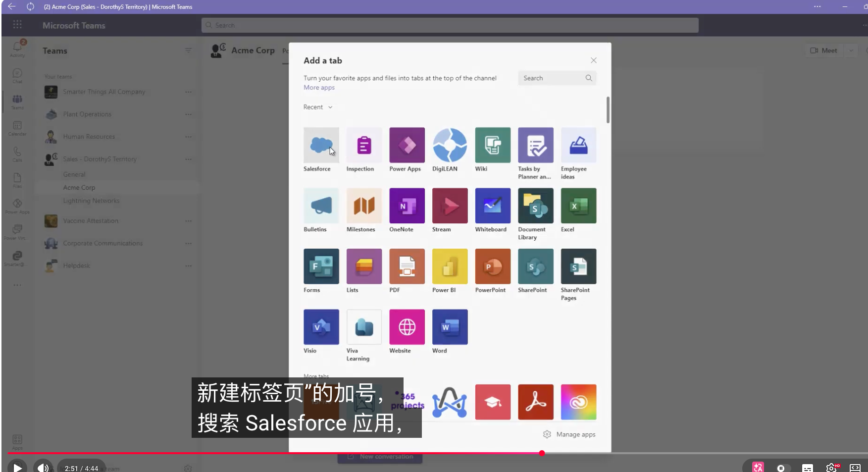
Task: Choose the Inspection app tile
Action: tap(364, 145)
